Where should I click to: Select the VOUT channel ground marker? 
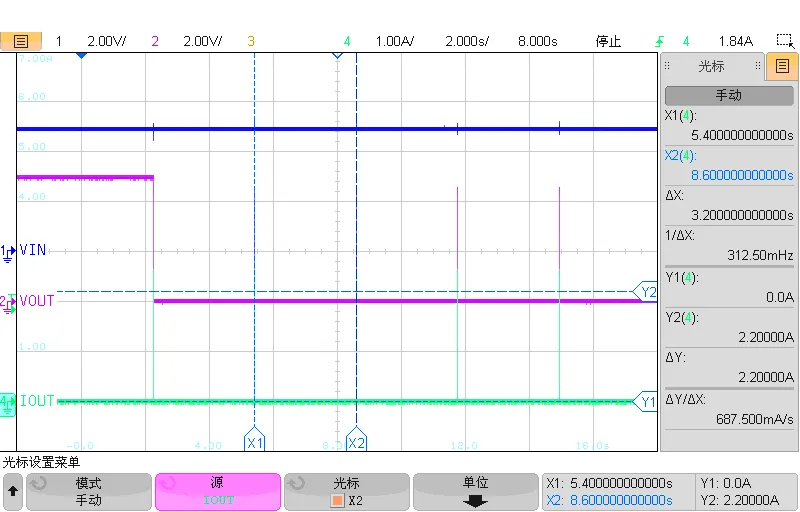(x=8, y=301)
